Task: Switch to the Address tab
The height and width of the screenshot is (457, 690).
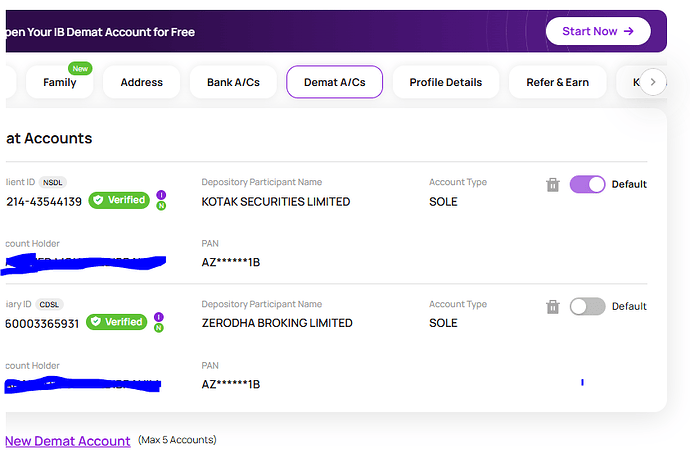Action: [142, 82]
